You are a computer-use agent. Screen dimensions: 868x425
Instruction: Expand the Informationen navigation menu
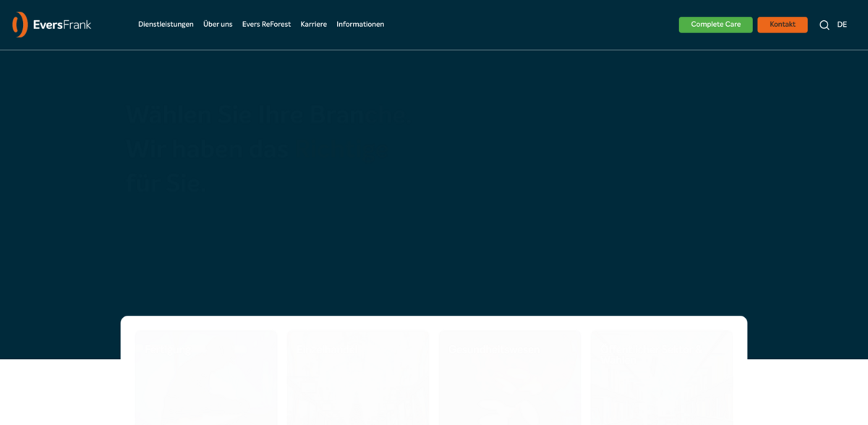(x=360, y=25)
